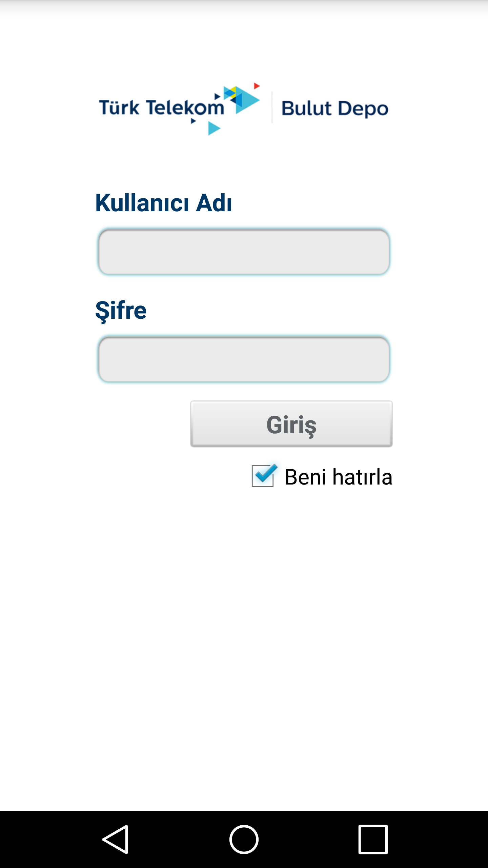Tap the Beni hatırla label text
The image size is (488, 868).
tap(338, 477)
